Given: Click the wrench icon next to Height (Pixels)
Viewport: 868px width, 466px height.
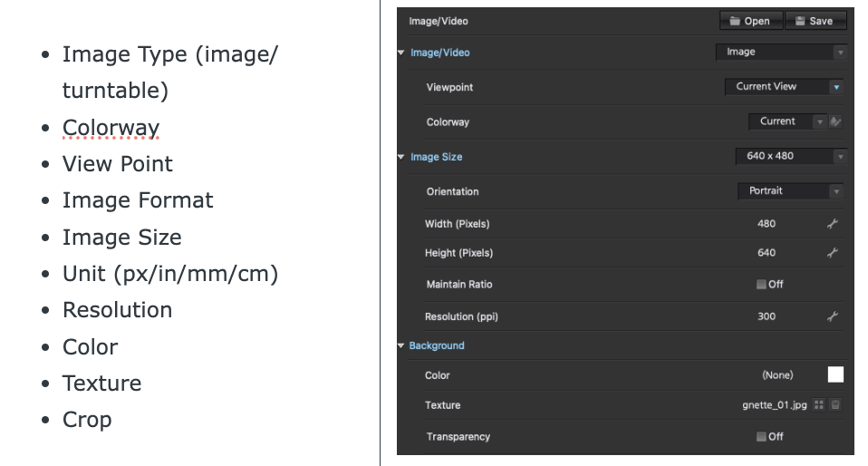Looking at the screenshot, I should click(832, 253).
